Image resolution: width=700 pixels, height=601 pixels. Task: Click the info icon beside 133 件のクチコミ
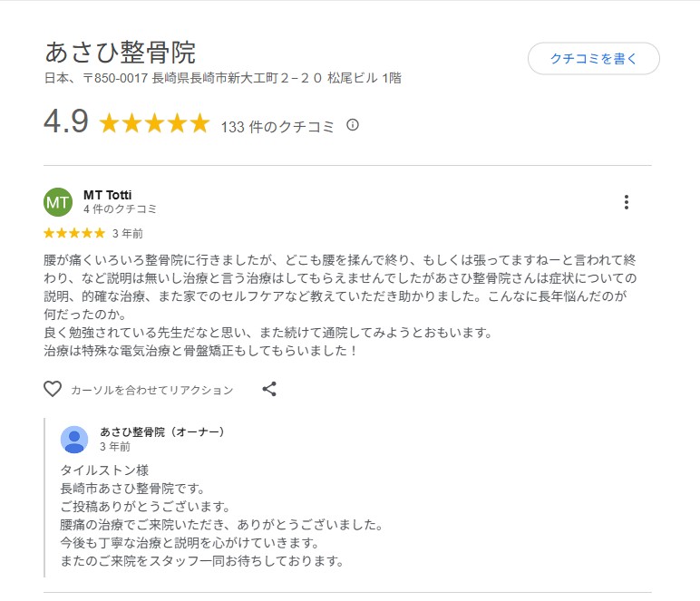pos(353,125)
